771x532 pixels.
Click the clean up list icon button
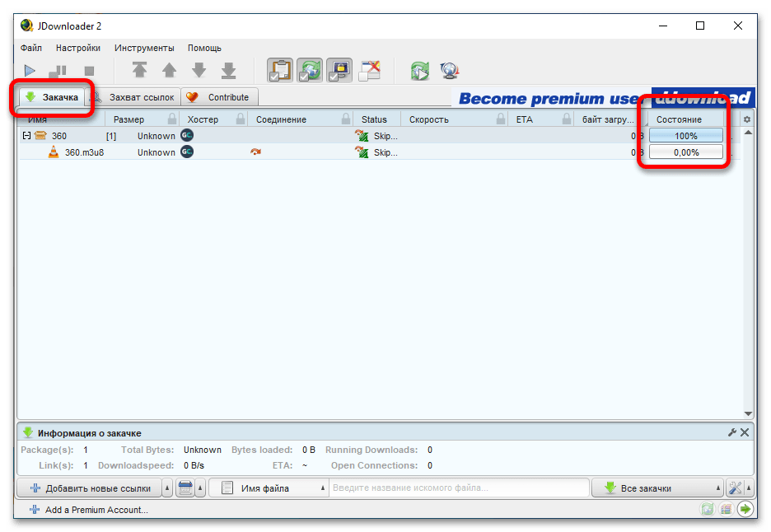click(185, 488)
